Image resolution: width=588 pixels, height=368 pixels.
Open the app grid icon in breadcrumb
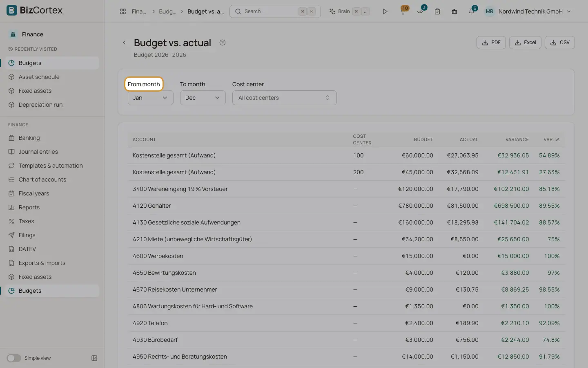123,11
